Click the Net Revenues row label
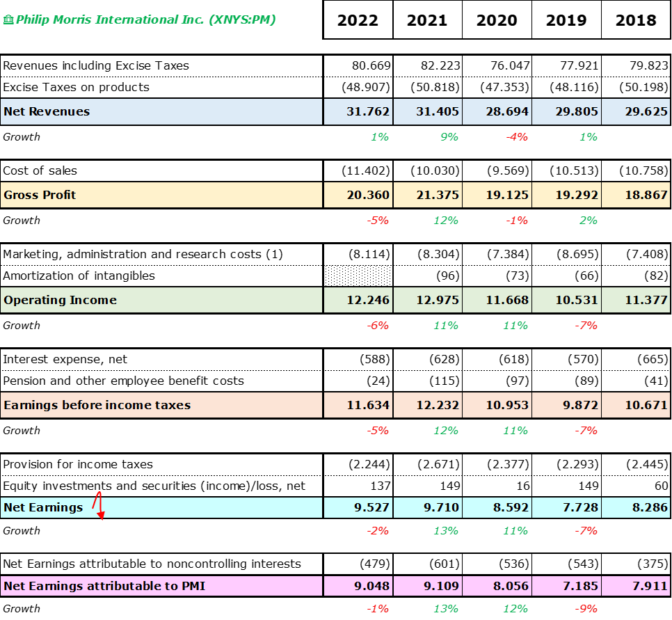 pos(47,111)
